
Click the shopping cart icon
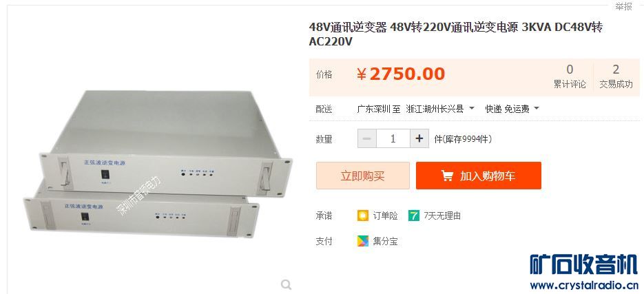(447, 176)
